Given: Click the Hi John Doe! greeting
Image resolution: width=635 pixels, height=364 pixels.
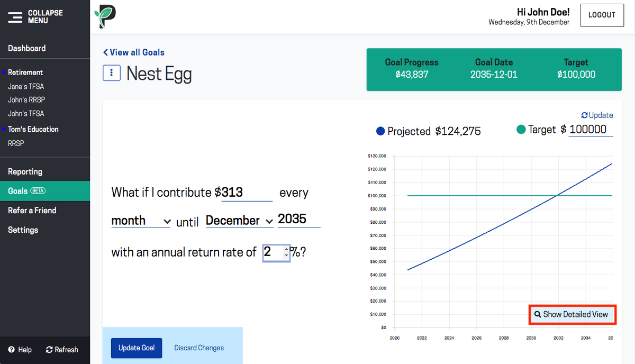Looking at the screenshot, I should tap(543, 12).
